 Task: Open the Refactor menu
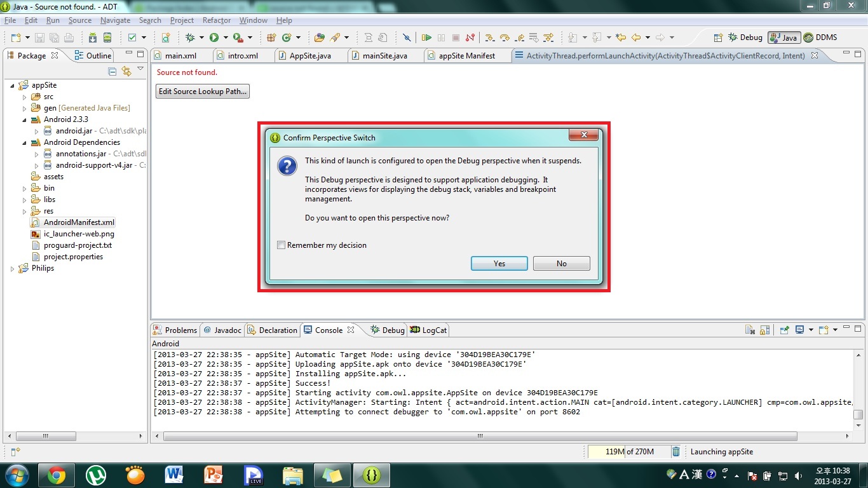217,20
